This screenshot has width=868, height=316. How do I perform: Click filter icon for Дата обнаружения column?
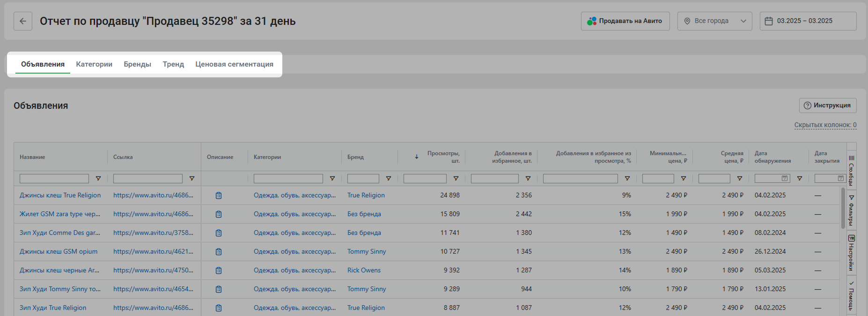(x=800, y=179)
